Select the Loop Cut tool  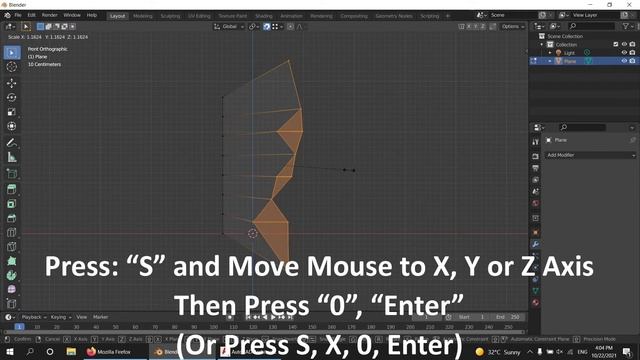[12, 232]
